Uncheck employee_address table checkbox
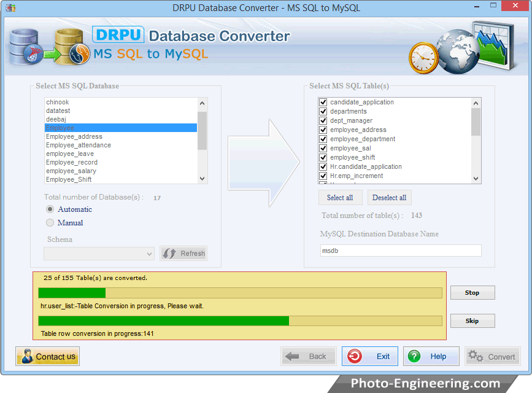This screenshot has width=532, height=393. [323, 130]
